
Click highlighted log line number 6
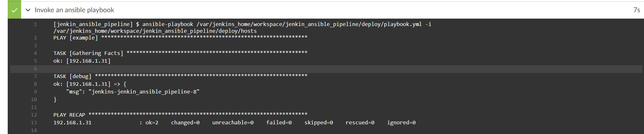coord(35,68)
